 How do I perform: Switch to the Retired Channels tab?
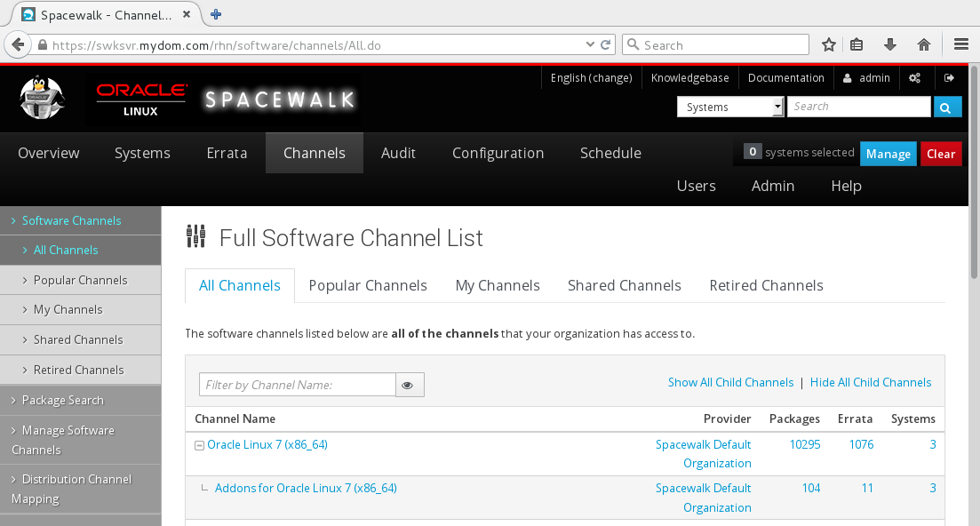tap(766, 285)
